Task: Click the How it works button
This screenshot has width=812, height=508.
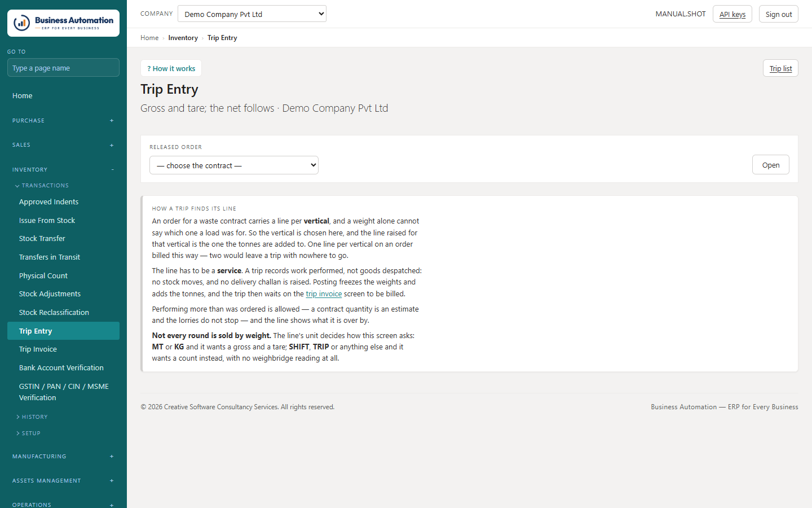Action: pyautogui.click(x=171, y=68)
